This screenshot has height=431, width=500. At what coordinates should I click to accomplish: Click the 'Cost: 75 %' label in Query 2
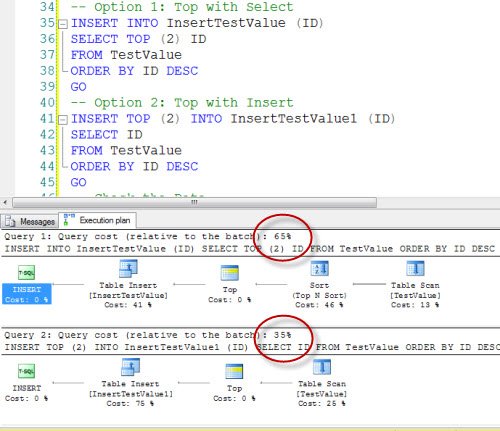(x=130, y=403)
